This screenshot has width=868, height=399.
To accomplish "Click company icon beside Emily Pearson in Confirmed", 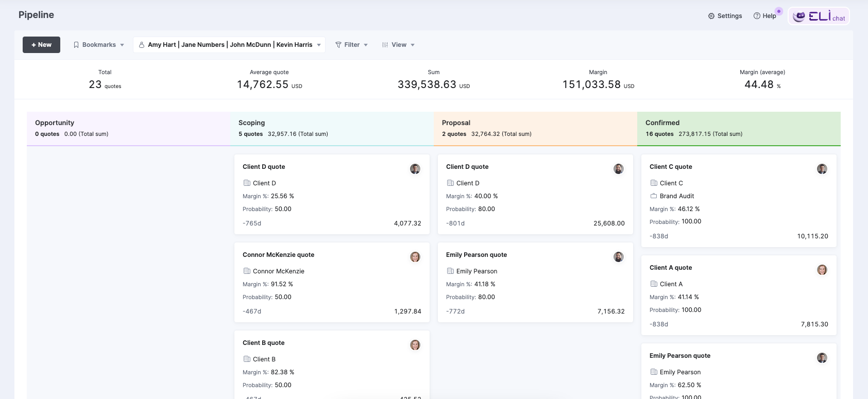I will (654, 372).
